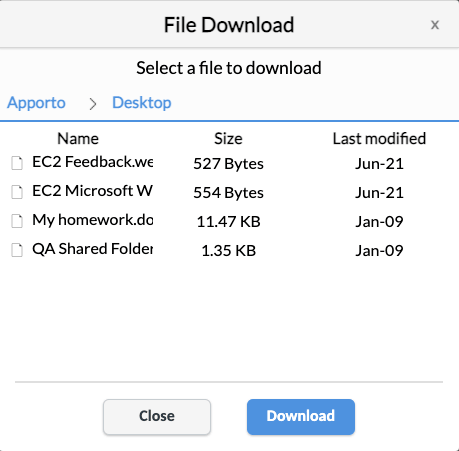The width and height of the screenshot is (459, 451).
Task: Click the breadcrumb chevron after Apporto
Action: coord(93,104)
